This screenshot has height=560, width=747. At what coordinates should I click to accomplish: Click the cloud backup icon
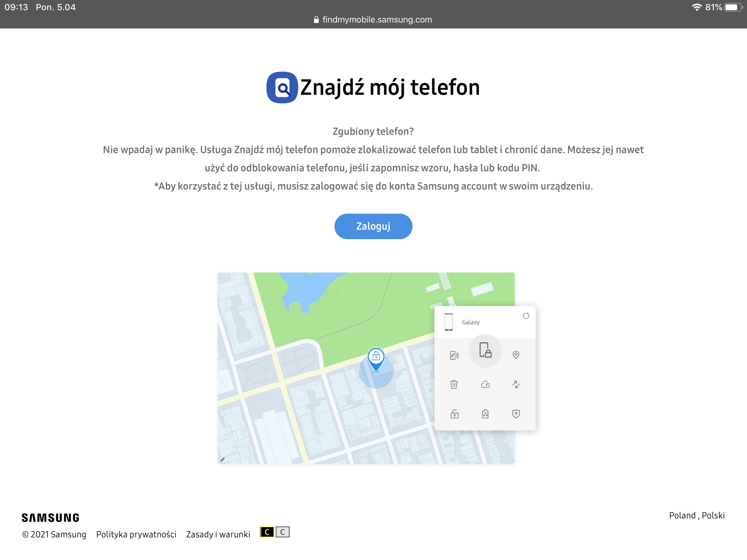(485, 384)
